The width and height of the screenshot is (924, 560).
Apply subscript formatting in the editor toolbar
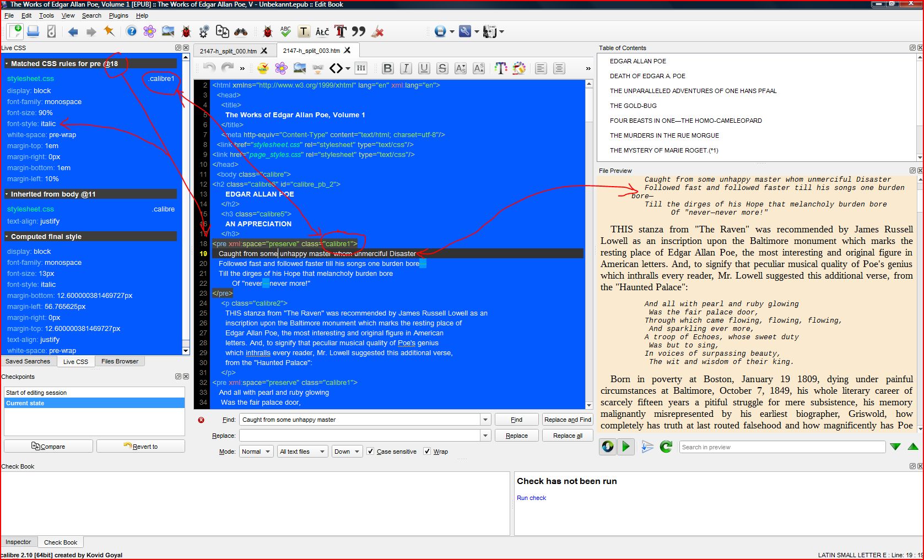(461, 68)
